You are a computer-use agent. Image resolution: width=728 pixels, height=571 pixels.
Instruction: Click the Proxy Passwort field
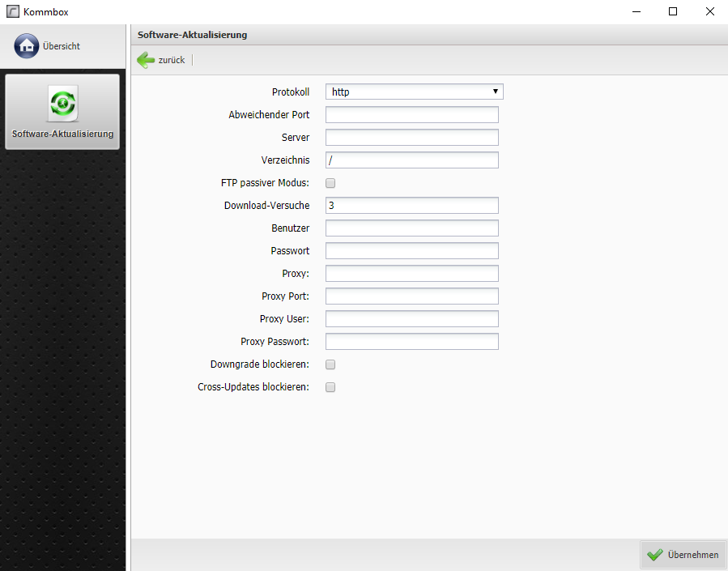pos(411,342)
